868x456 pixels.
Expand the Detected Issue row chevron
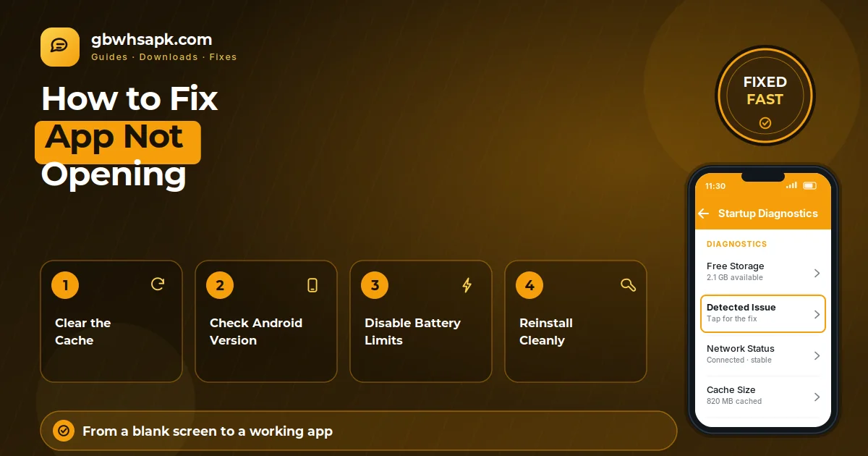tap(817, 314)
